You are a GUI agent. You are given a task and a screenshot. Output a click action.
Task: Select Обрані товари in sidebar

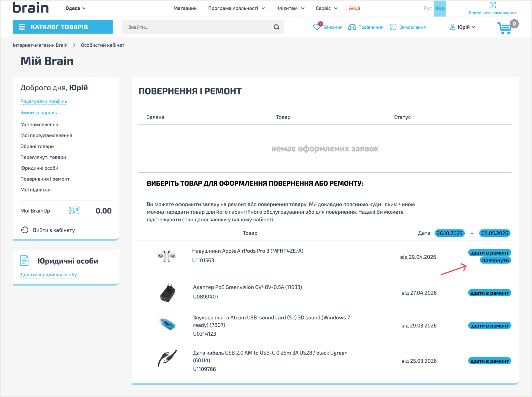(37, 146)
